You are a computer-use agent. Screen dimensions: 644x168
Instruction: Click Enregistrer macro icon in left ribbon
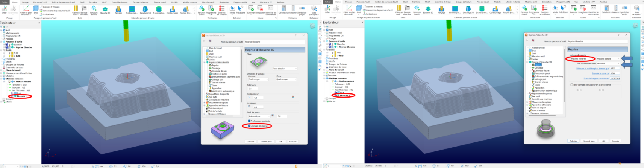(x=260, y=10)
